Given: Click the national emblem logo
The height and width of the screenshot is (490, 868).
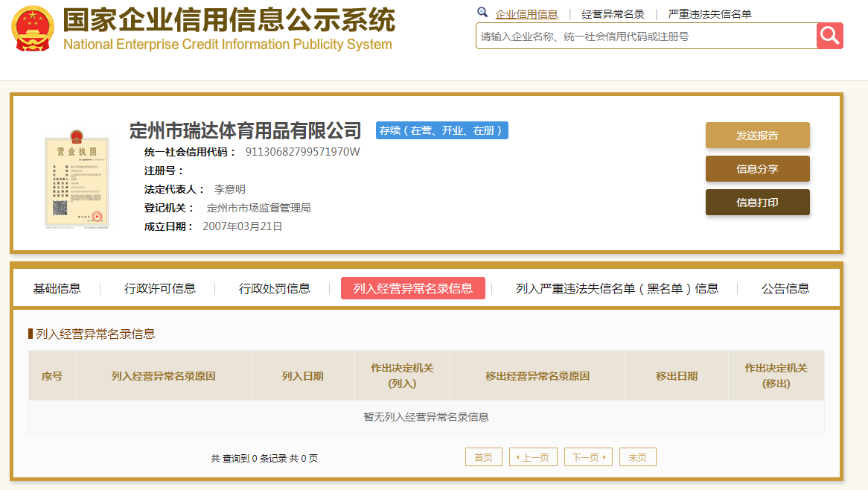Looking at the screenshot, I should click(x=33, y=29).
